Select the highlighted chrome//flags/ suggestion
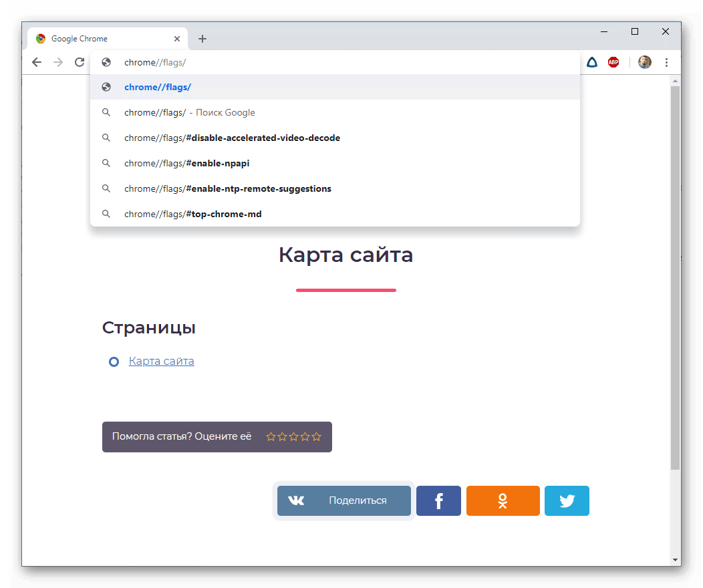 tap(335, 87)
